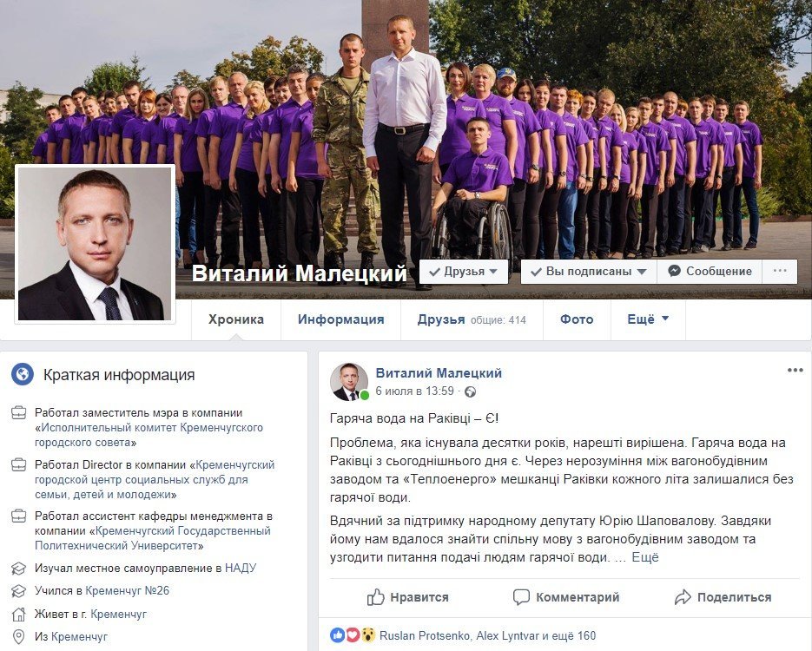Open the Друзья tab with 414 mutual
Viewport: 812px width, 651px height.
pyautogui.click(x=472, y=319)
